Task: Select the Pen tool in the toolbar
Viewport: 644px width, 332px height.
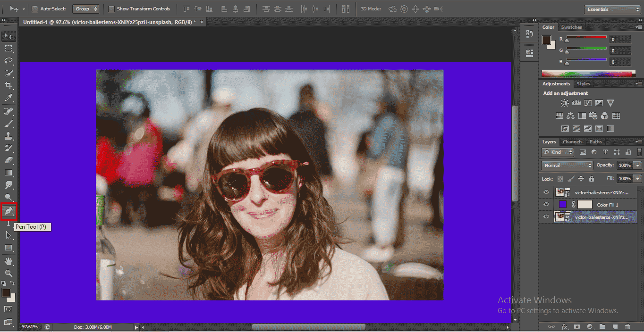Action: pyautogui.click(x=8, y=211)
